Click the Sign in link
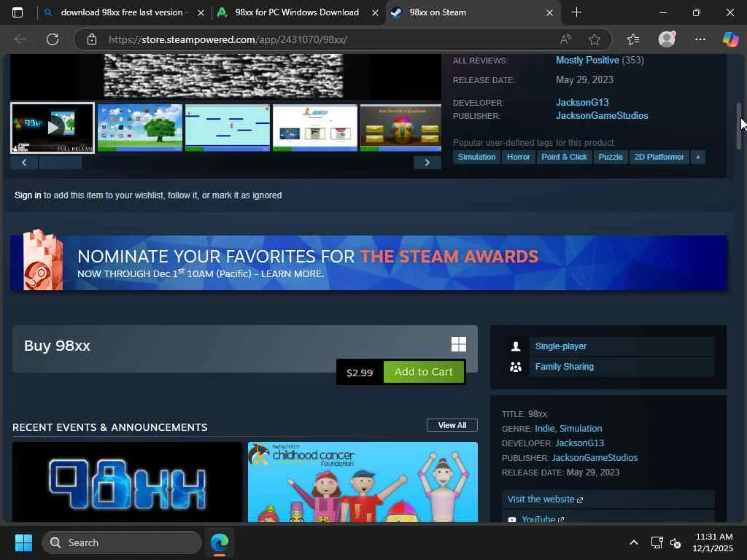The image size is (747, 560). pos(28,195)
